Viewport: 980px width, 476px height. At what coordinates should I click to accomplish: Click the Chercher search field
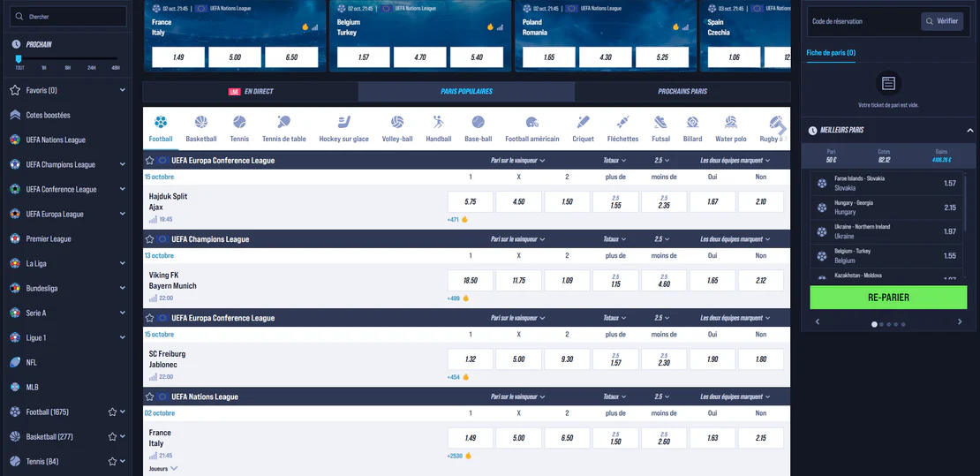(x=69, y=17)
